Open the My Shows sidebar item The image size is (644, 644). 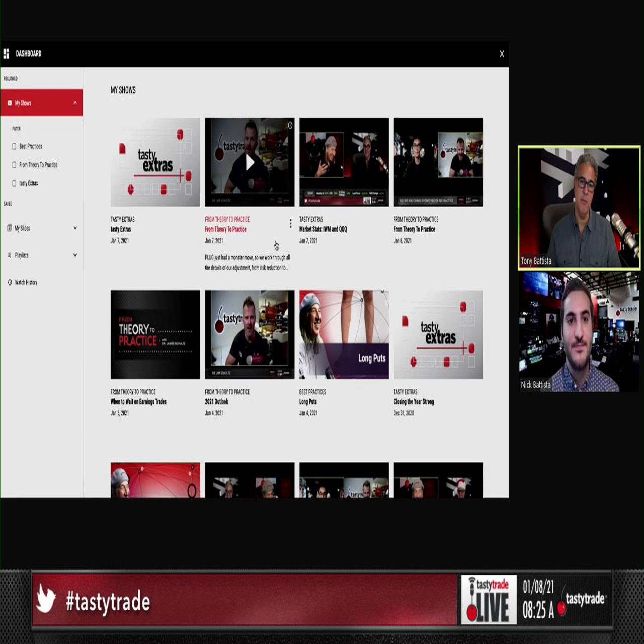click(42, 103)
